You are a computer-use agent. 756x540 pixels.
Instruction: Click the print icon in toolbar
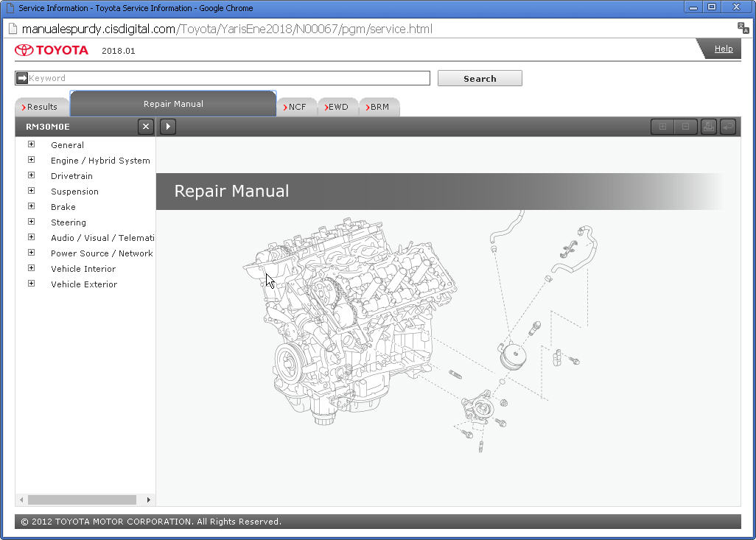708,127
